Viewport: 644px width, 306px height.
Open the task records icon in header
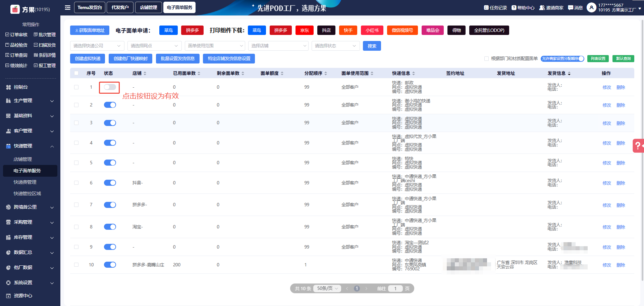486,8
